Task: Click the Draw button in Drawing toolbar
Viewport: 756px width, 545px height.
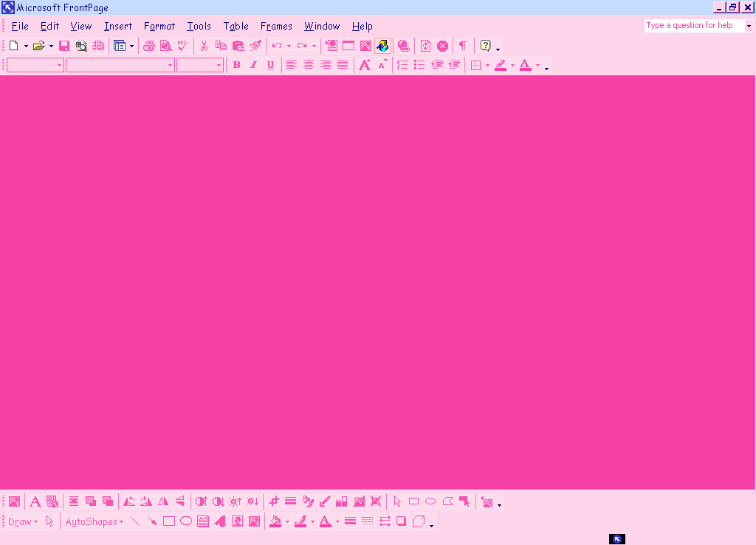Action: (22, 521)
